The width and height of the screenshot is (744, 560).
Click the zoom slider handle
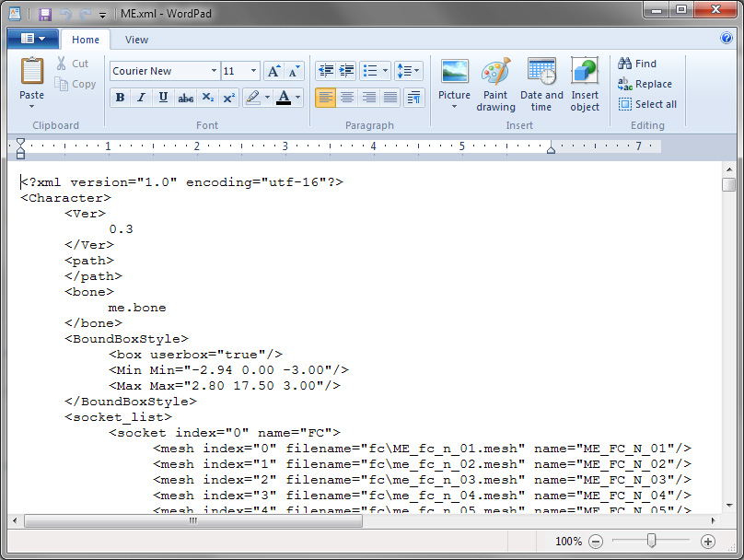[651, 541]
